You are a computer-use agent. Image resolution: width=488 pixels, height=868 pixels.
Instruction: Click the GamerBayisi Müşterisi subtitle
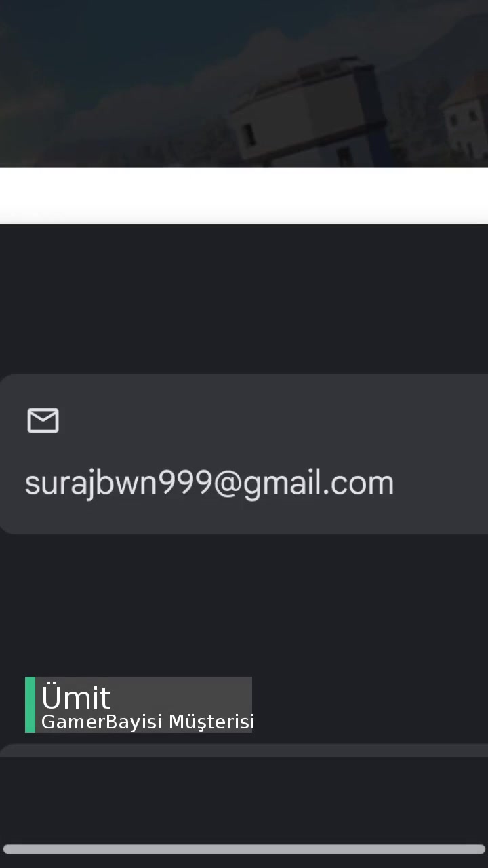148,722
